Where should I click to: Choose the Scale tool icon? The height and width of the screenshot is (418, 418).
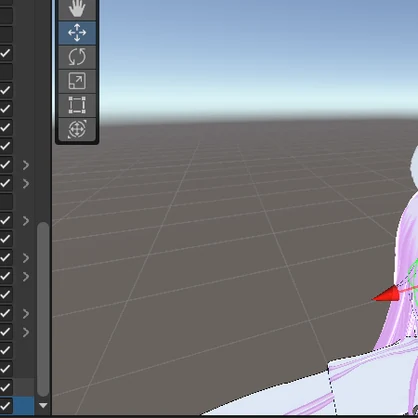click(x=77, y=81)
